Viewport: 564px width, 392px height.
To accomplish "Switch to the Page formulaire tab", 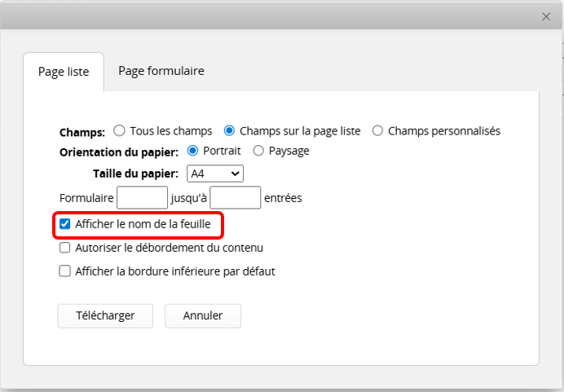I will click(161, 71).
